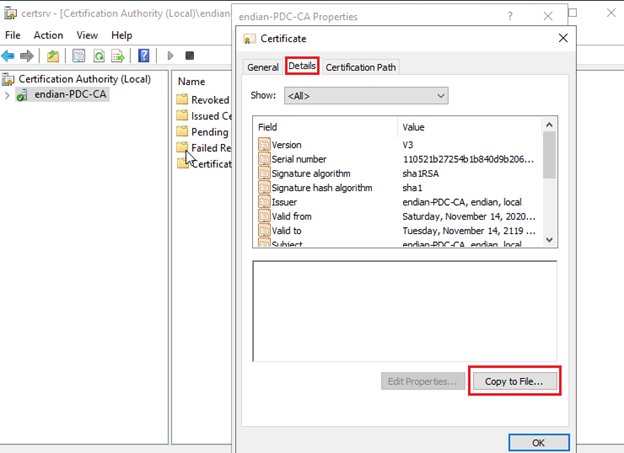This screenshot has width=624, height=453.
Task: Click the Version field icon
Action: click(264, 144)
